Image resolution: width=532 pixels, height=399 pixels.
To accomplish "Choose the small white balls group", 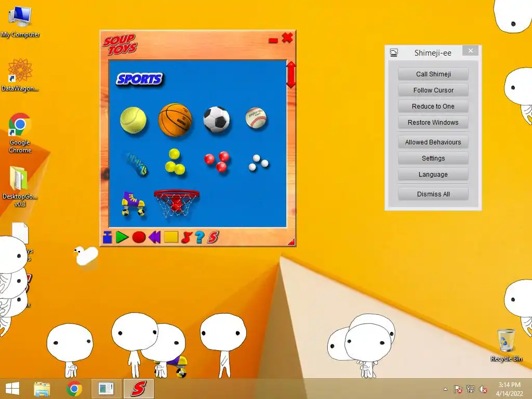I will (259, 163).
